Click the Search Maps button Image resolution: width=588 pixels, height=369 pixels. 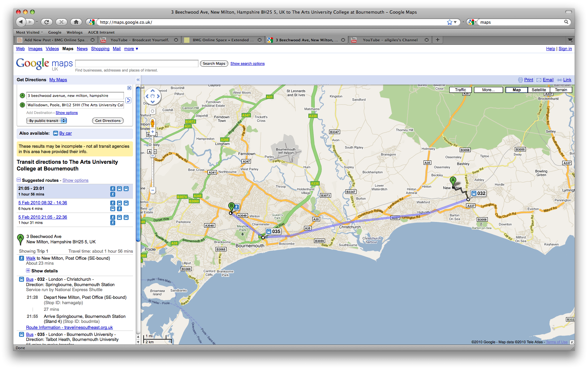pos(214,64)
